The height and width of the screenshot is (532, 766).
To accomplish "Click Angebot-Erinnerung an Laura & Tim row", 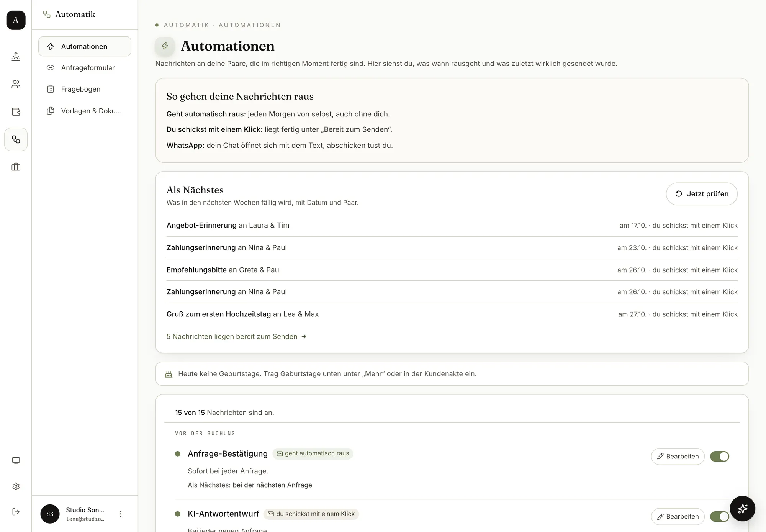I will (452, 226).
